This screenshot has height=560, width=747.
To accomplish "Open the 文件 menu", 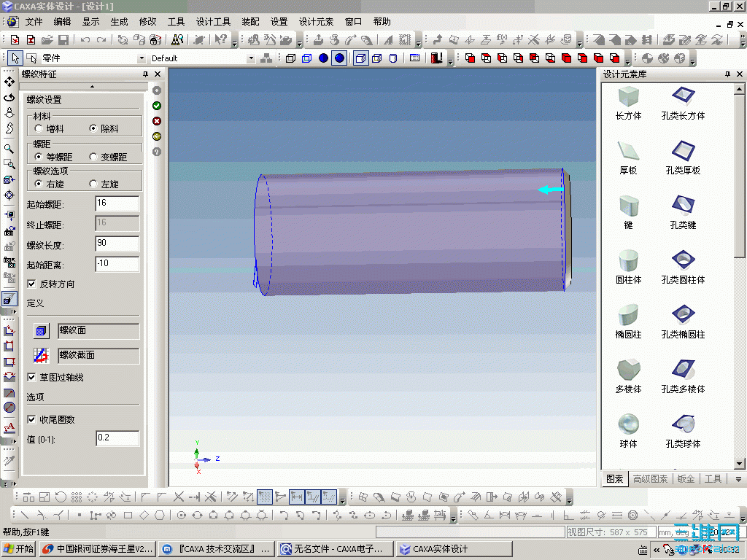I will pyautogui.click(x=34, y=22).
